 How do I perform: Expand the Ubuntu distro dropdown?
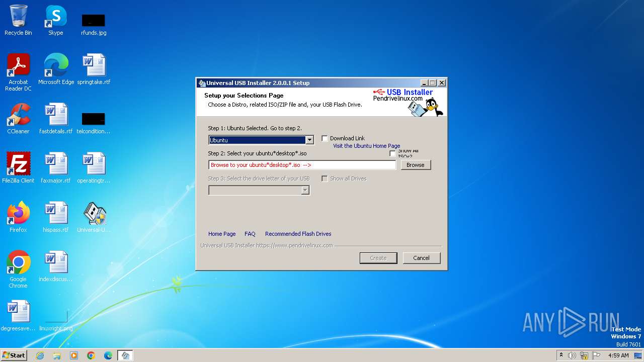point(310,140)
